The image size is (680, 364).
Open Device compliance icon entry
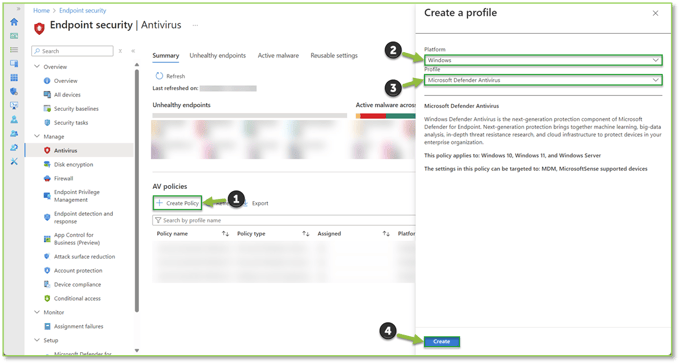click(x=47, y=285)
